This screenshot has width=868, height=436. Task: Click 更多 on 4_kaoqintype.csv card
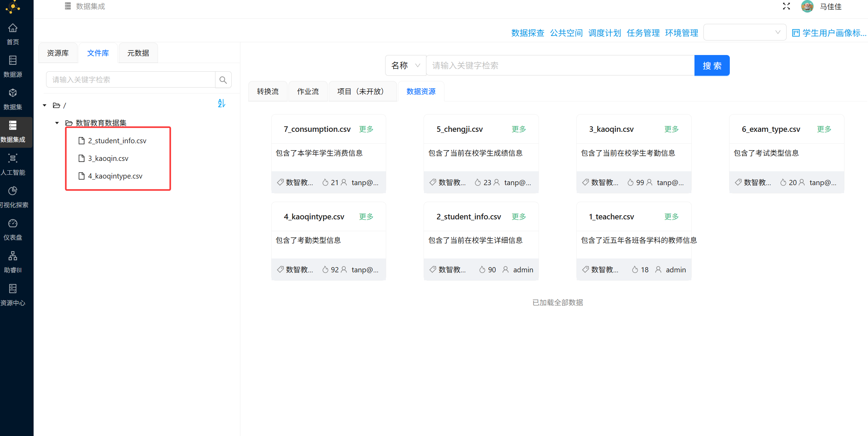point(366,217)
